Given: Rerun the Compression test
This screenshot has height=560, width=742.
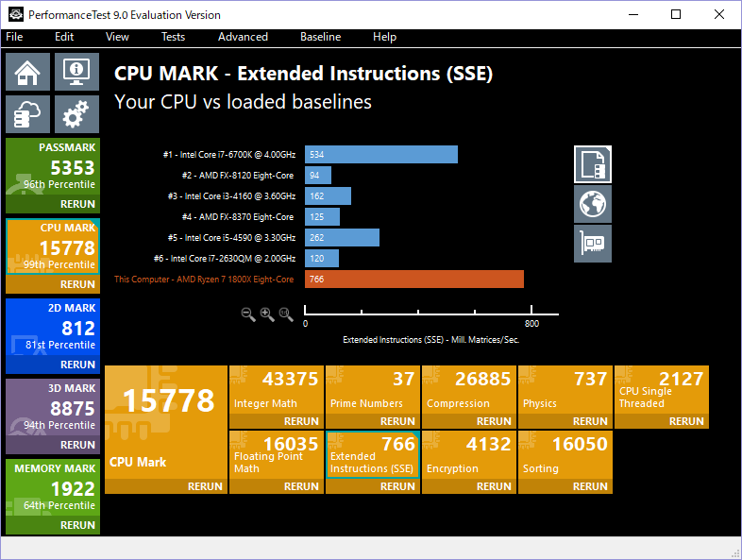Looking at the screenshot, I should [469, 421].
